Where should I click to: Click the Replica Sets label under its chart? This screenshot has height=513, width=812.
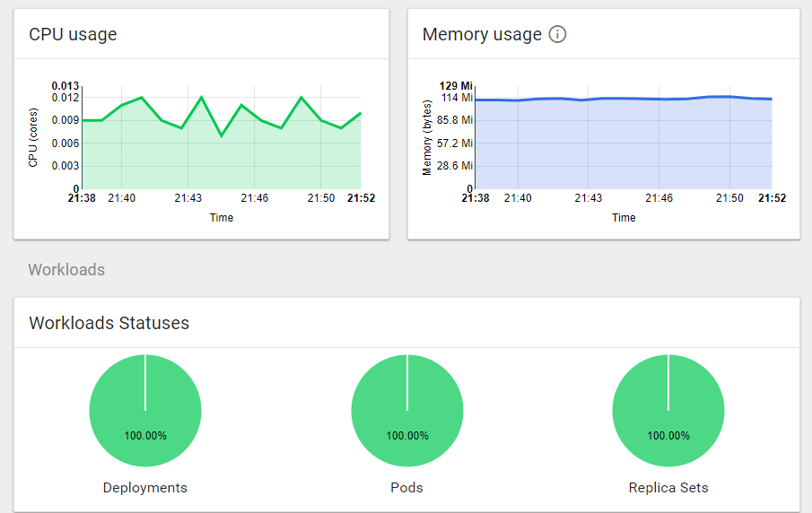(x=668, y=488)
